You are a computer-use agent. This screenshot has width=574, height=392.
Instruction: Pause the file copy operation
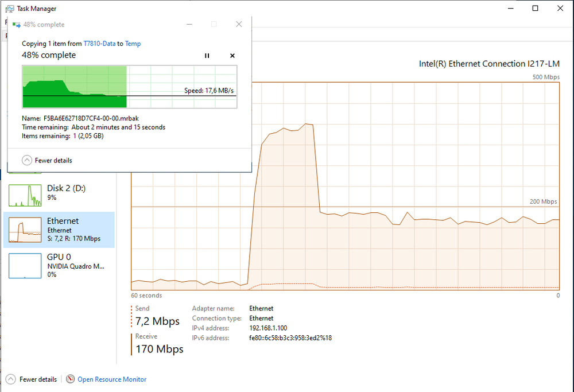pos(207,56)
